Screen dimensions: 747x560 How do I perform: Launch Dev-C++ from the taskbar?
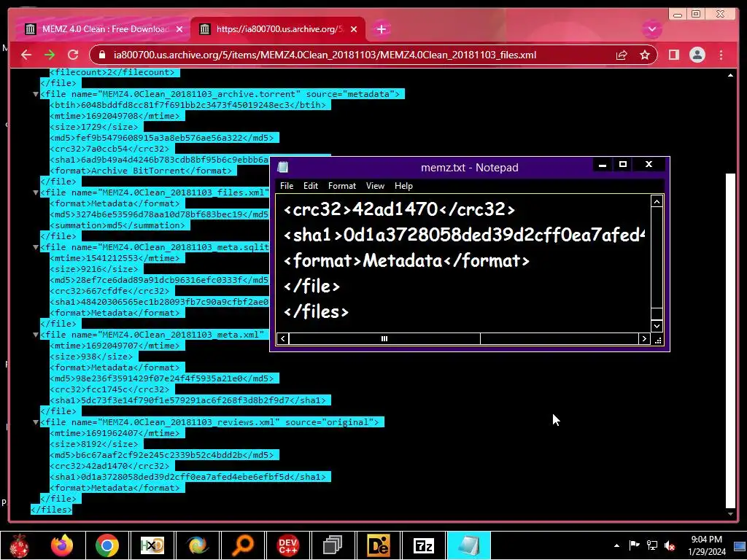[x=287, y=545]
